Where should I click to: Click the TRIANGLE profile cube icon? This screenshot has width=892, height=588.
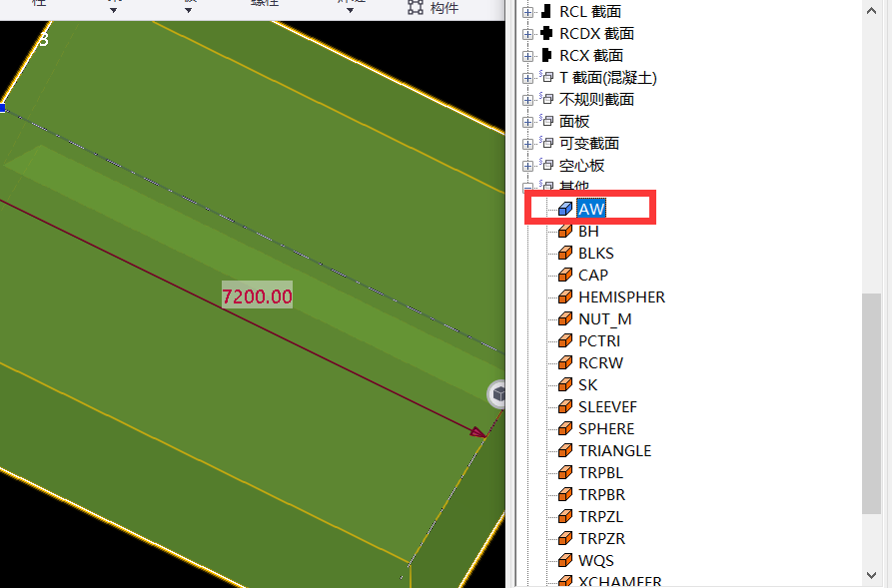[565, 450]
